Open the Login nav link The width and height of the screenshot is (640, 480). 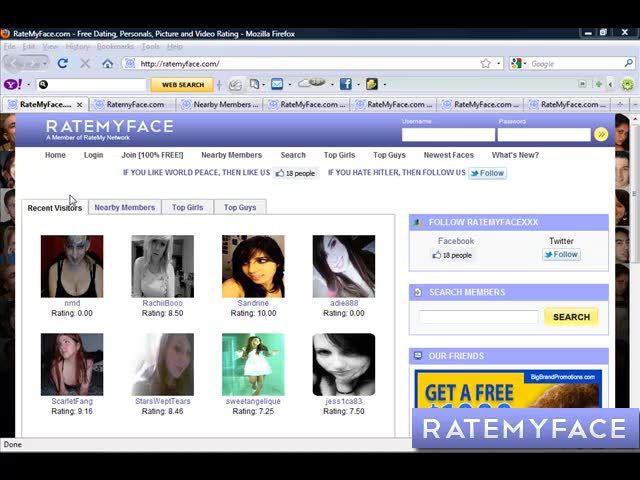click(93, 155)
